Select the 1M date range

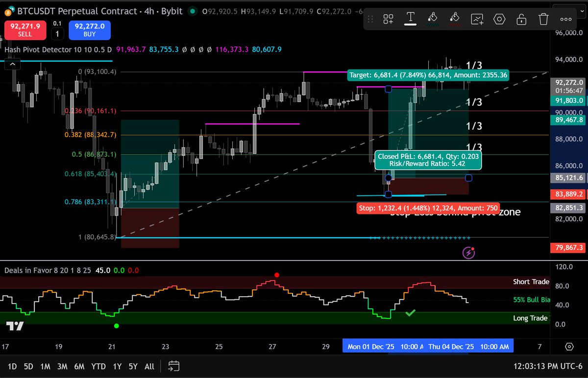point(45,366)
